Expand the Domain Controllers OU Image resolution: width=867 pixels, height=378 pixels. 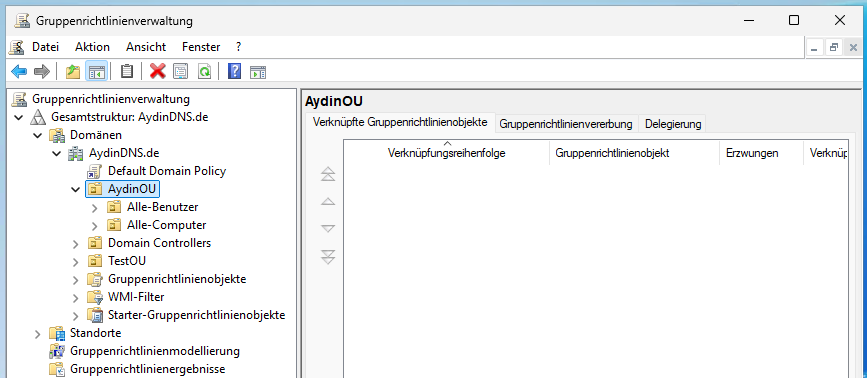pos(76,244)
